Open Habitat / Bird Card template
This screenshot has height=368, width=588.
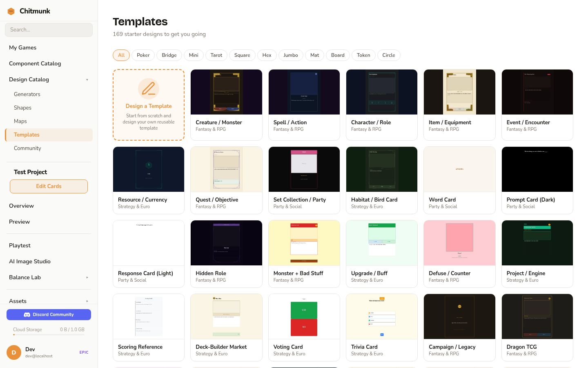382,180
